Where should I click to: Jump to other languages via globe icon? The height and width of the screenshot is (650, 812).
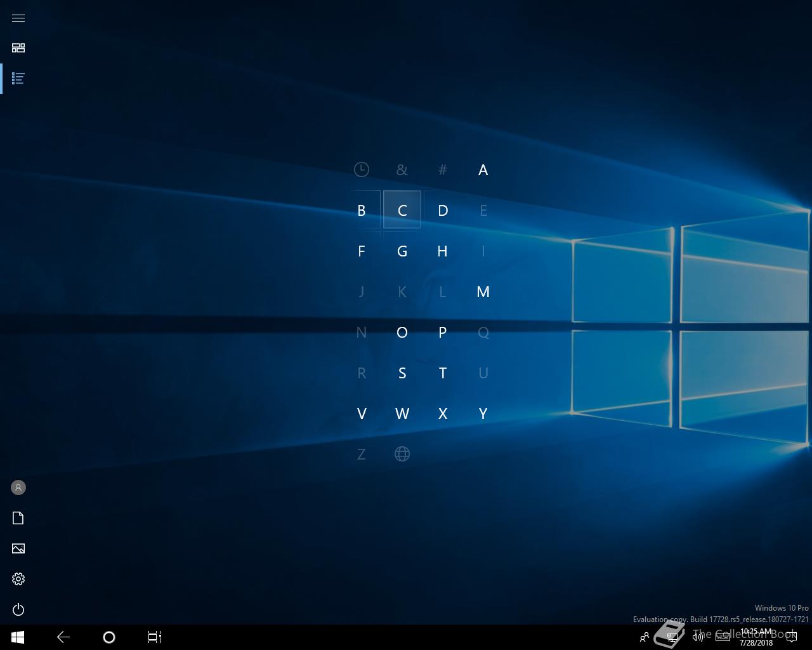tap(402, 454)
